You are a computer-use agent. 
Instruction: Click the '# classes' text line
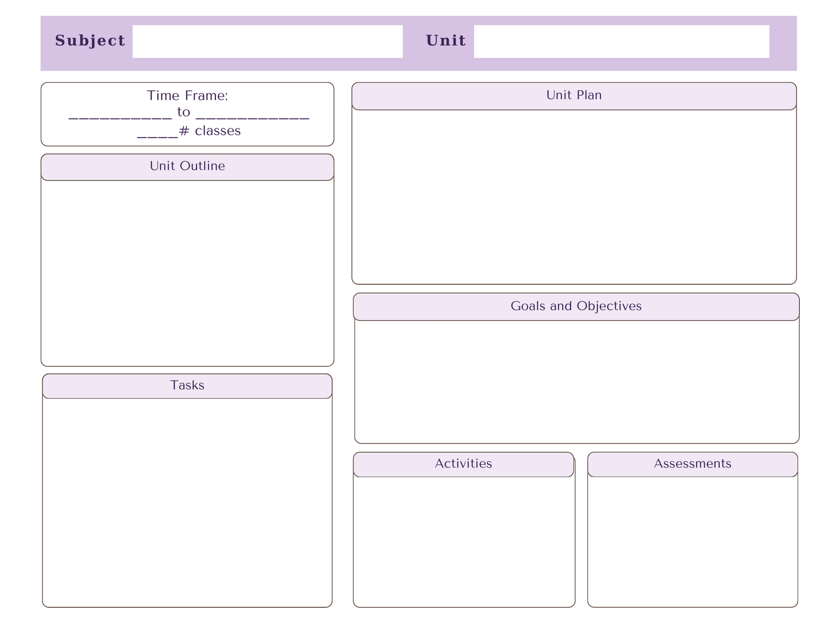[x=189, y=131]
